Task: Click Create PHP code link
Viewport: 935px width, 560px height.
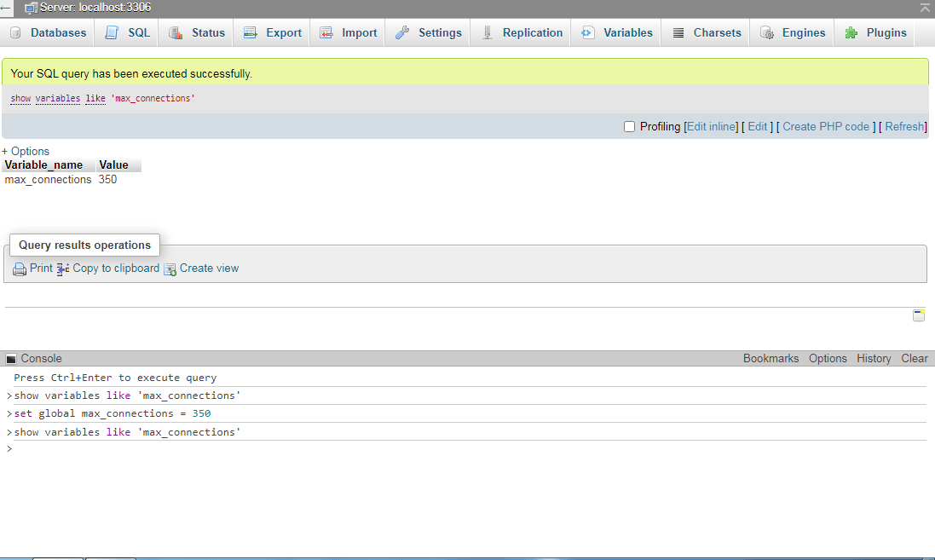Action: point(826,126)
